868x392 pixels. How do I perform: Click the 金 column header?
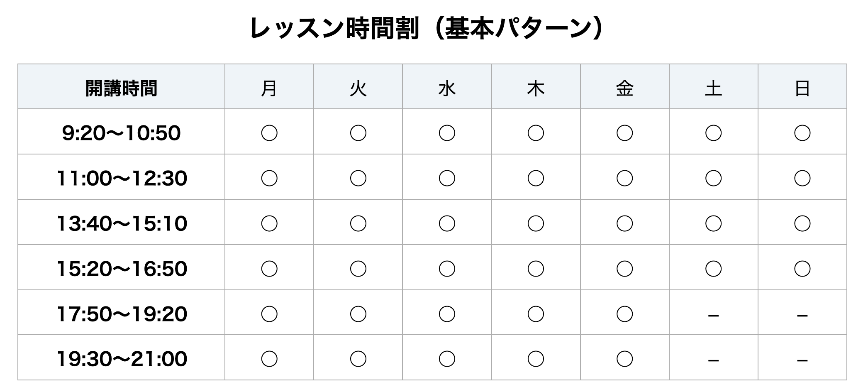point(624,88)
